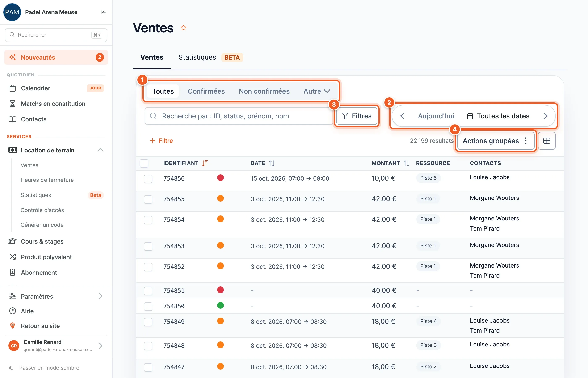Select the Toutes filter tab
Viewport: 588px width, 378px height.
163,91
